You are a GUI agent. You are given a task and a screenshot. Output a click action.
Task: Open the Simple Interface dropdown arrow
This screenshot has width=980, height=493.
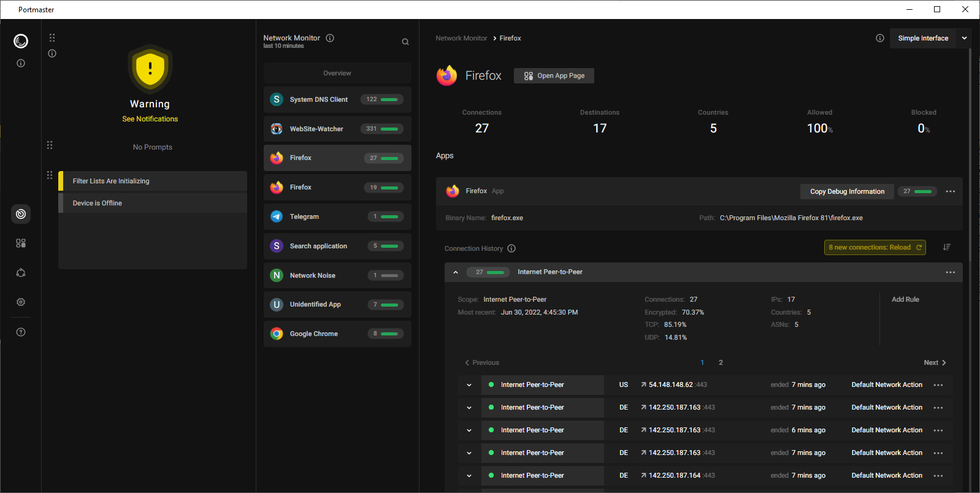point(964,38)
